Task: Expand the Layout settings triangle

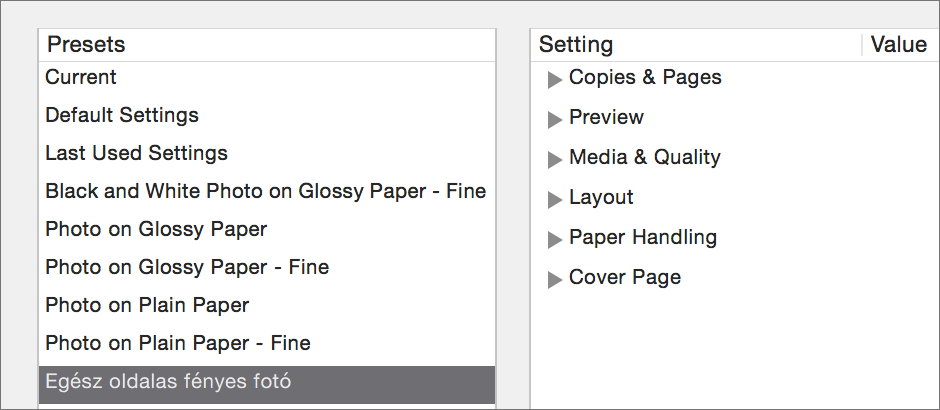Action: 555,200
